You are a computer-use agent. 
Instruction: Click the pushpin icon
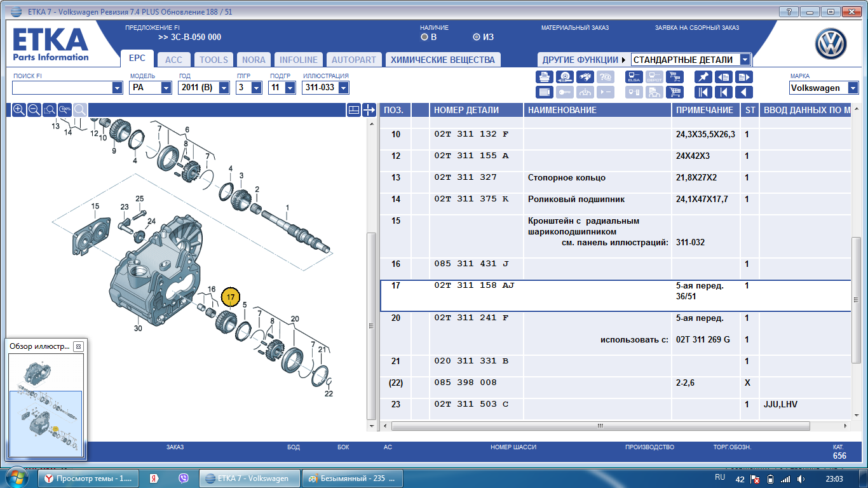pyautogui.click(x=703, y=77)
